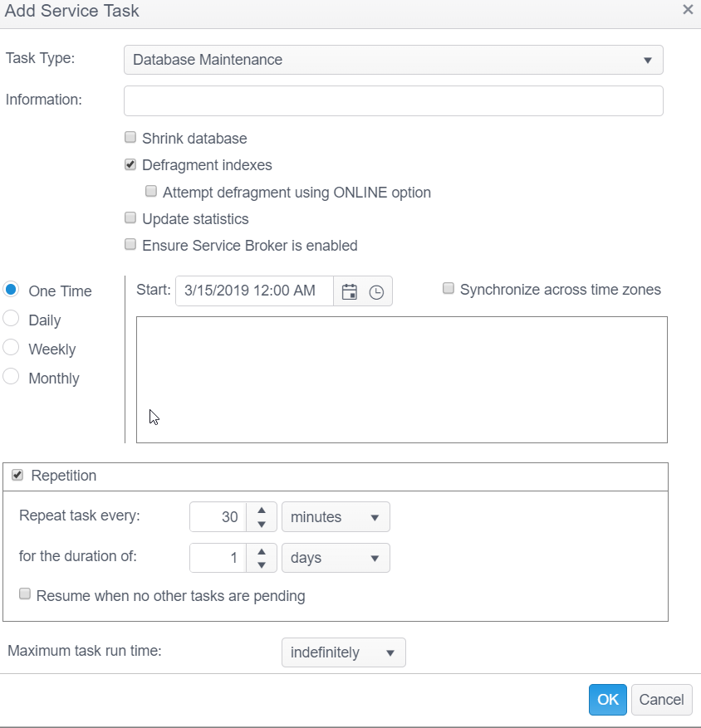
Task: Close the Add Service Task dialog
Action: pos(688,10)
